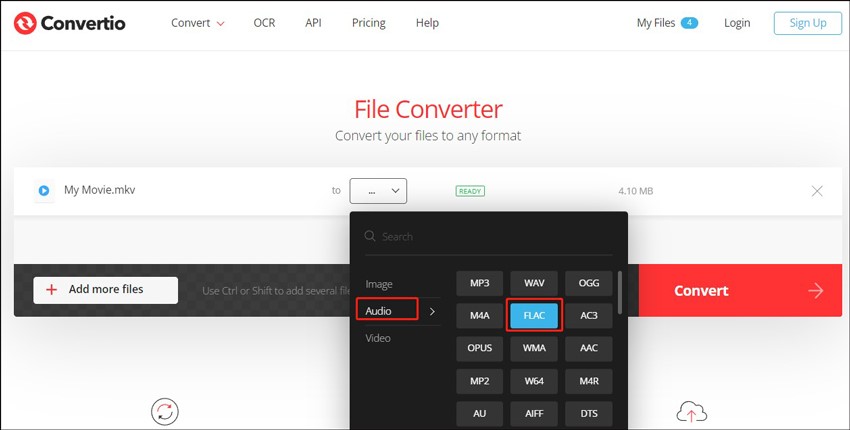Choose DTS format
This screenshot has width=850, height=430.
coord(589,413)
